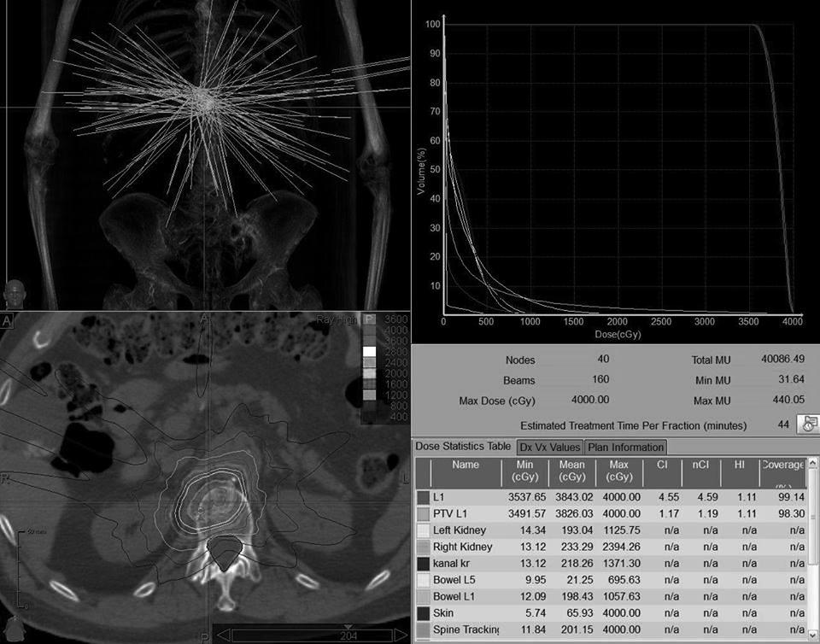Click the head orientation icon in 3D view

coord(15,294)
